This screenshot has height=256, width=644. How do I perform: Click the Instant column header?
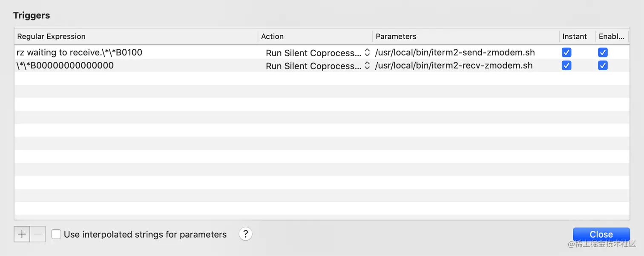pos(575,36)
